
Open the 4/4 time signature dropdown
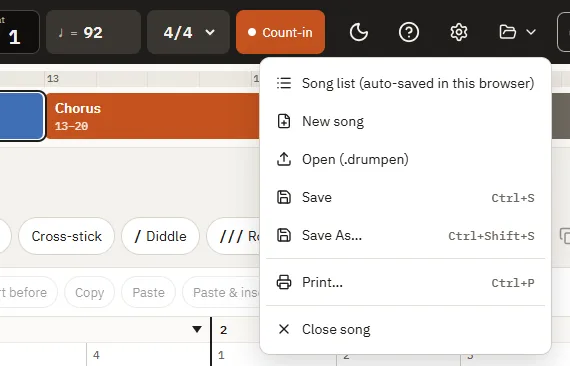pos(188,32)
